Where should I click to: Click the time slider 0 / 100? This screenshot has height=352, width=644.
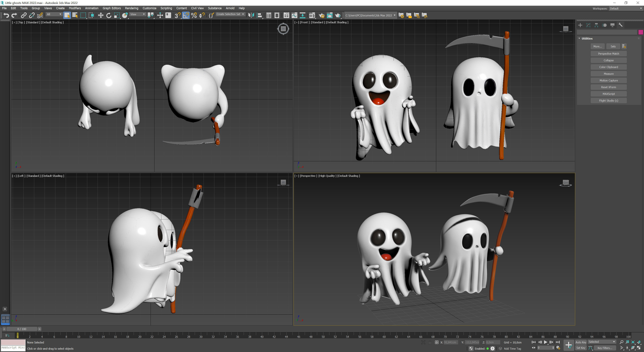pyautogui.click(x=22, y=329)
